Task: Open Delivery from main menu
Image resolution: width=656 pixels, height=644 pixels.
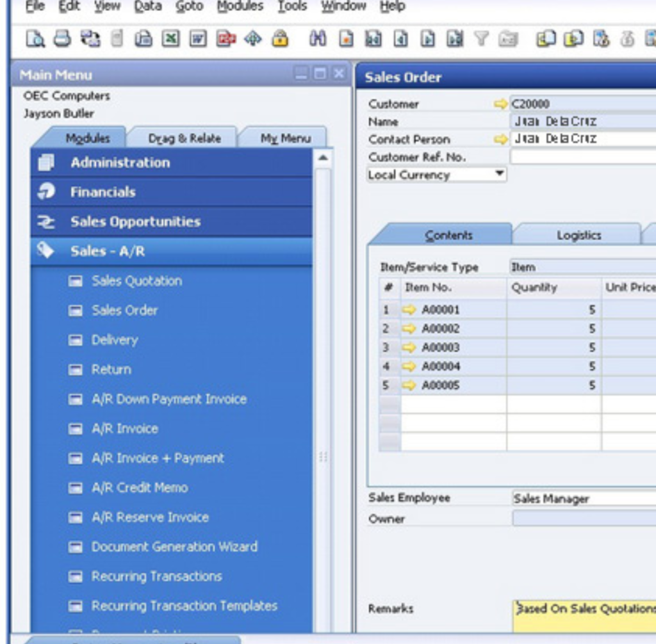Action: pos(114,339)
